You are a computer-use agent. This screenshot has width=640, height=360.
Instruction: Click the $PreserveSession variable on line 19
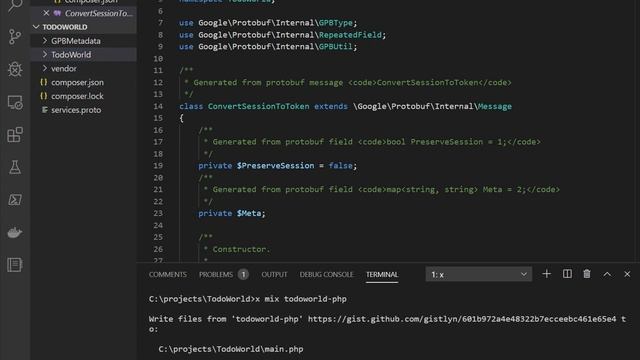coord(276,166)
